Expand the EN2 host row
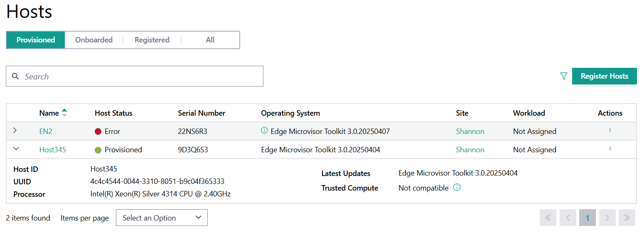Image resolution: width=644 pixels, height=233 pixels. 15,131
